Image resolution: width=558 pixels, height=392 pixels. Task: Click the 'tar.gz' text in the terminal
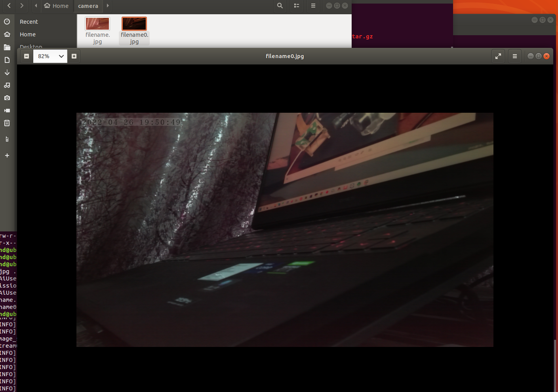(x=362, y=36)
